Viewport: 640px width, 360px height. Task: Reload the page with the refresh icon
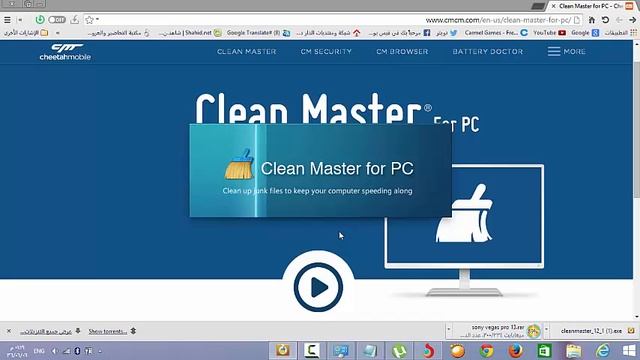[605, 20]
